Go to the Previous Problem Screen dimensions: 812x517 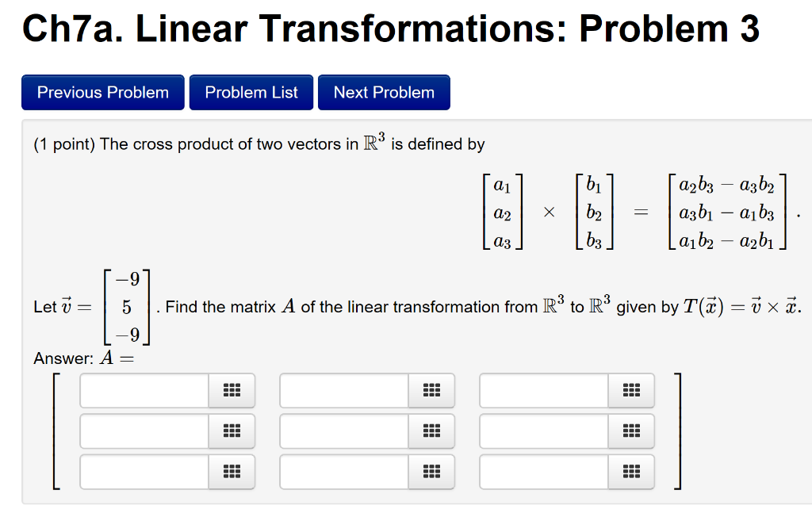pos(102,92)
